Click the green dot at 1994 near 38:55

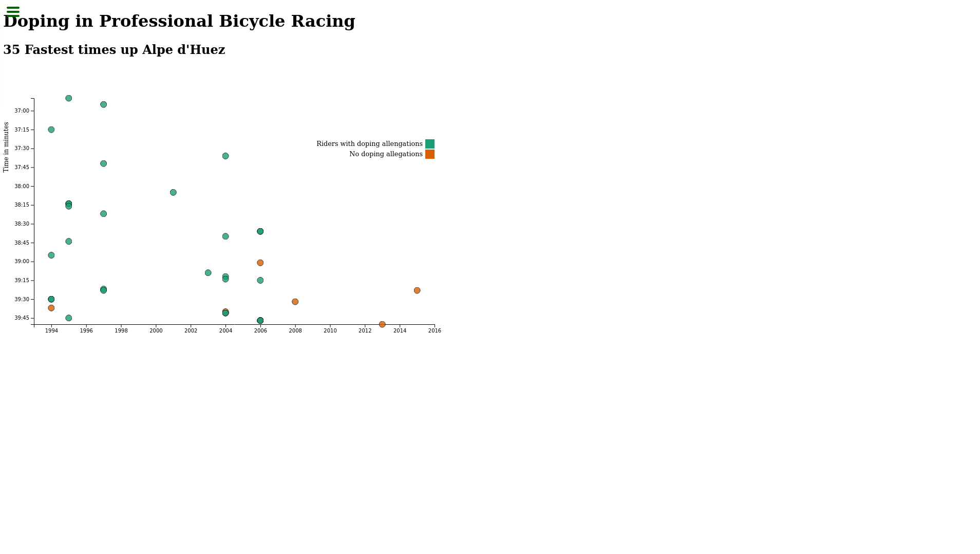(x=51, y=255)
